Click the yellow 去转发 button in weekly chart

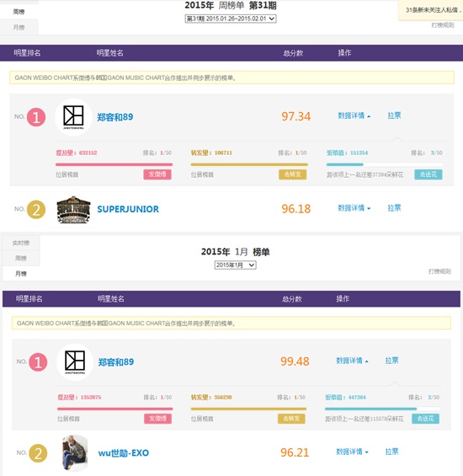tap(292, 174)
